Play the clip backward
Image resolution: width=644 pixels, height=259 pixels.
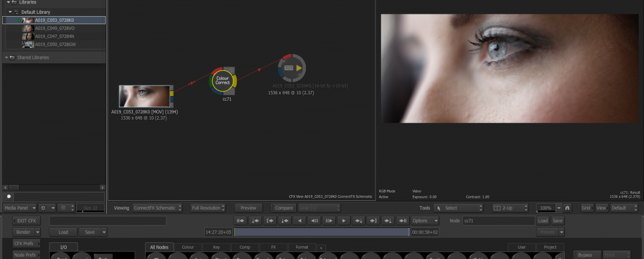tap(300, 221)
